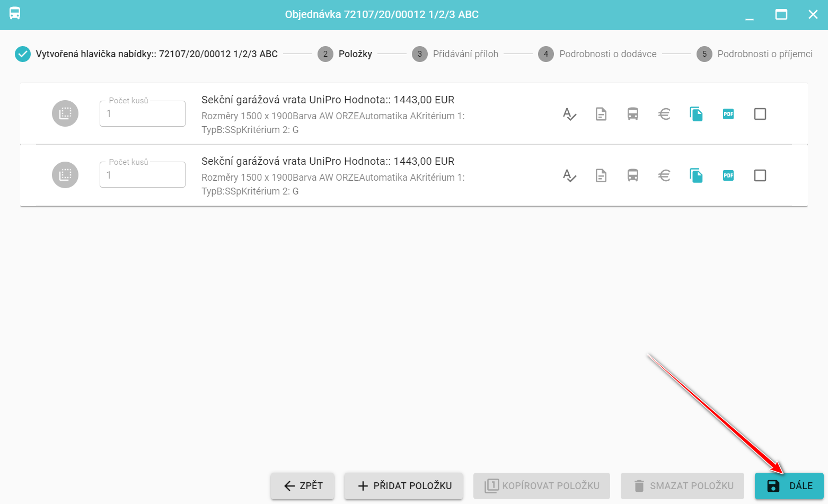Click the euro price icon in first row
This screenshot has width=828, height=504.
tap(664, 114)
